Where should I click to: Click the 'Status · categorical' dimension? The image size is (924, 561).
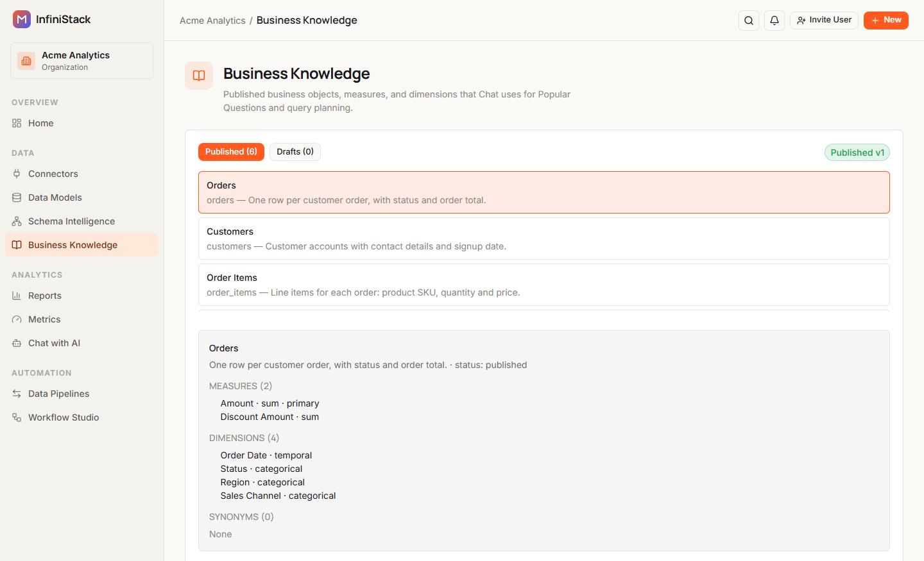point(261,469)
